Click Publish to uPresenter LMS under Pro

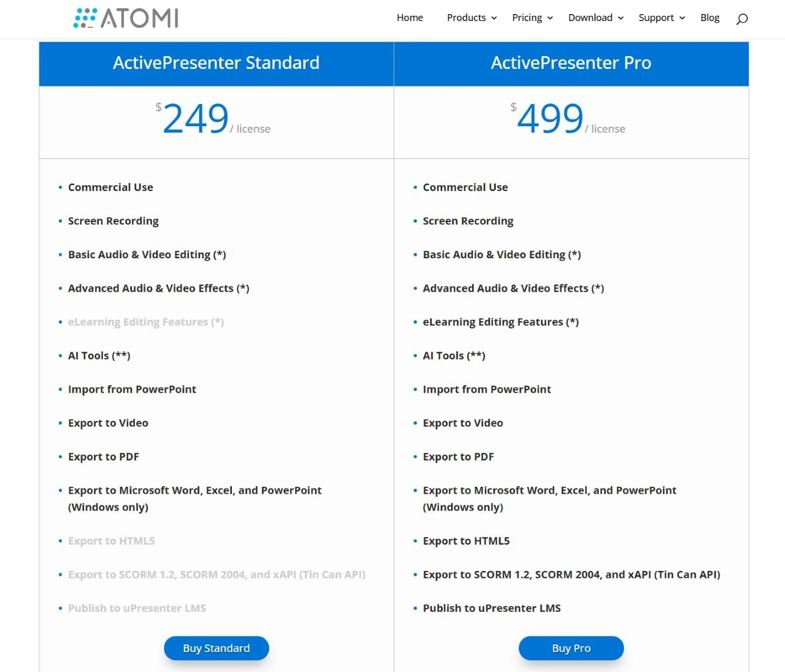pos(491,608)
